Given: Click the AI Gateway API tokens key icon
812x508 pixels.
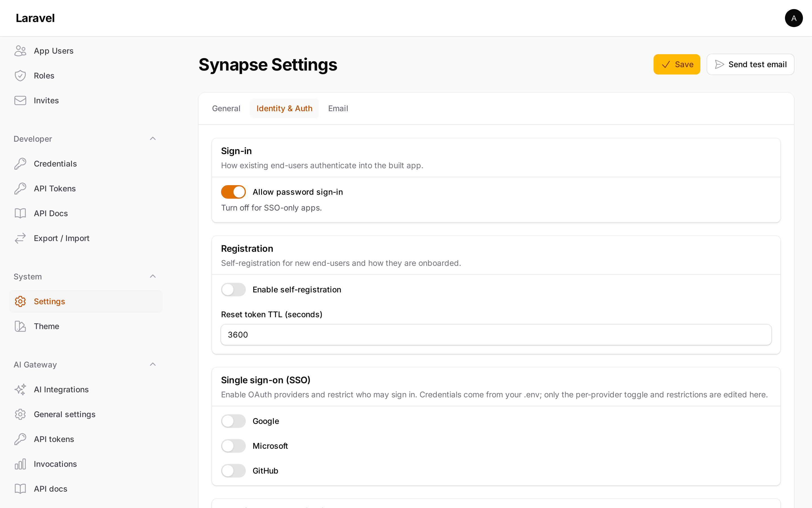Looking at the screenshot, I should click(20, 439).
